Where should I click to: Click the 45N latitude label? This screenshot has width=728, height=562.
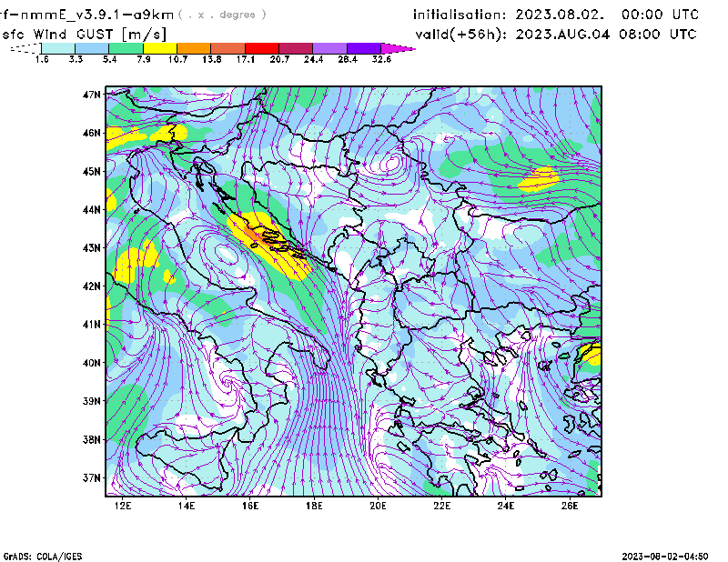coord(92,172)
